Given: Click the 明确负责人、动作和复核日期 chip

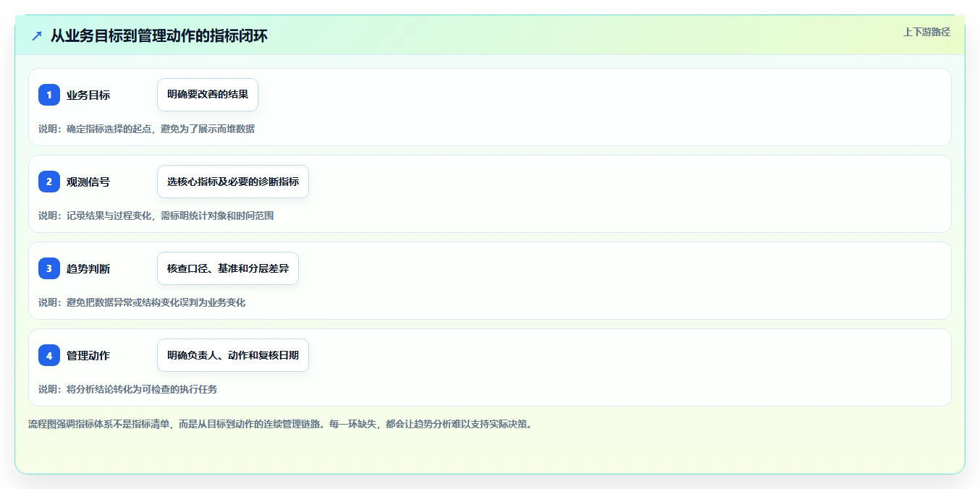Looking at the screenshot, I should point(233,355).
